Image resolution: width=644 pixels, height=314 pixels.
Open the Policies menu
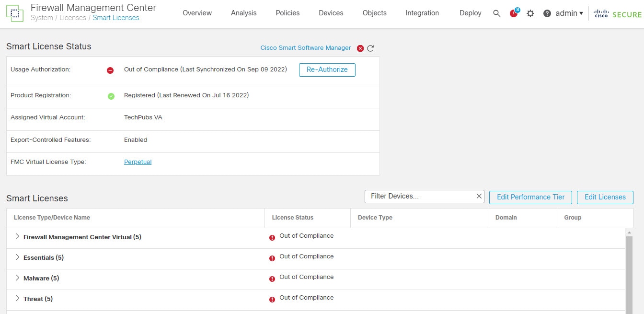pos(287,13)
